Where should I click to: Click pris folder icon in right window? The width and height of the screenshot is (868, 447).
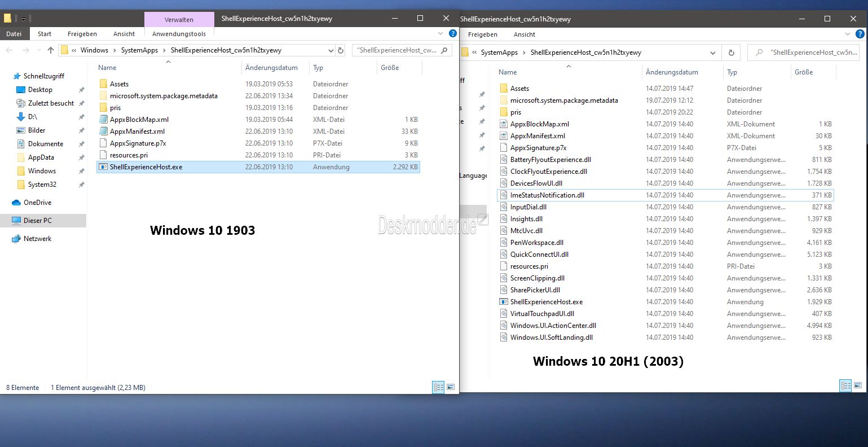coord(504,112)
